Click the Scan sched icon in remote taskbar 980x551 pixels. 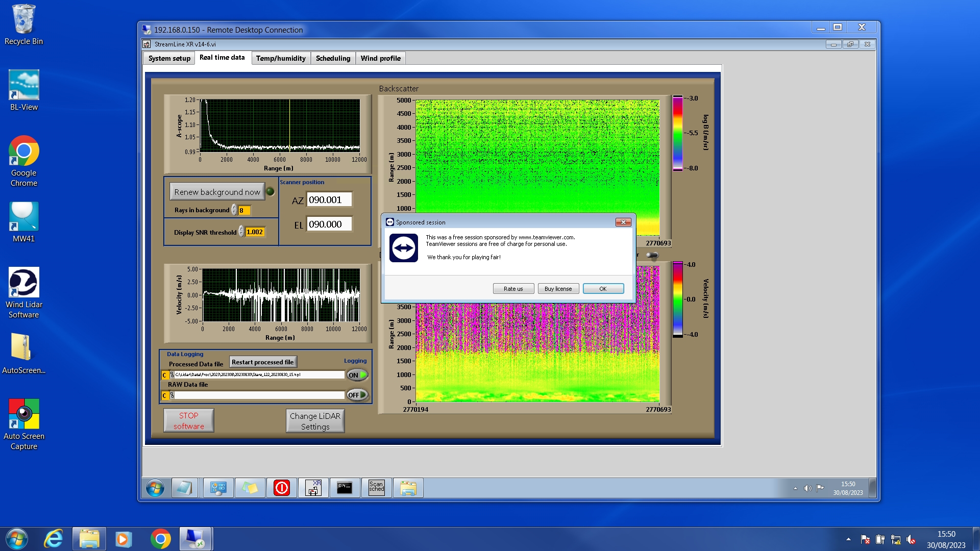[x=377, y=488]
